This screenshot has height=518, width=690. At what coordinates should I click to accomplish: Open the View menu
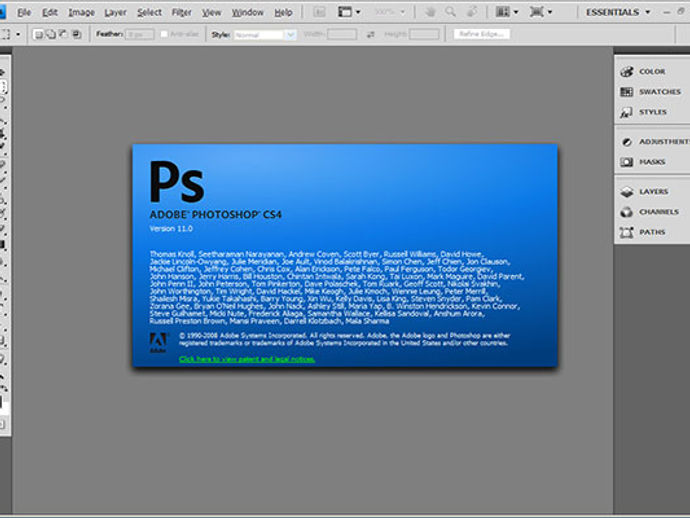[212, 12]
